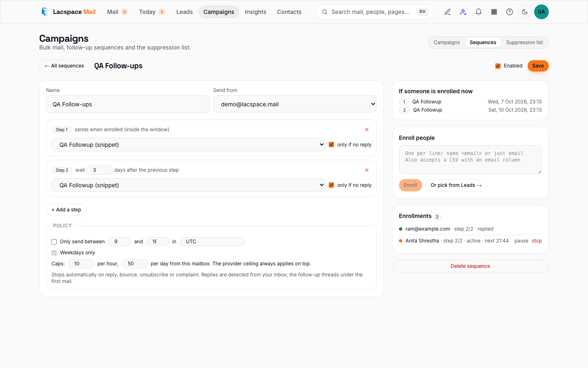Open the QA profile avatar
Viewport: 588px width, 368px height.
[x=541, y=12]
